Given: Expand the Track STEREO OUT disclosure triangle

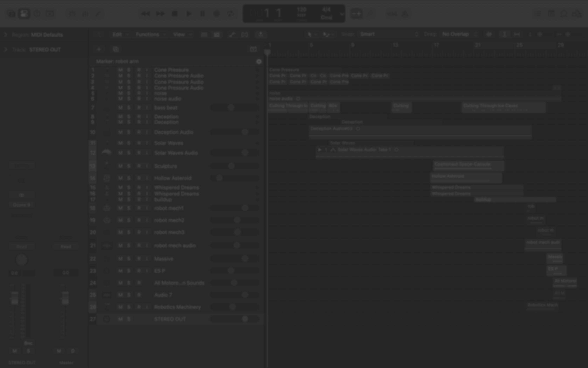Looking at the screenshot, I should (x=6, y=50).
